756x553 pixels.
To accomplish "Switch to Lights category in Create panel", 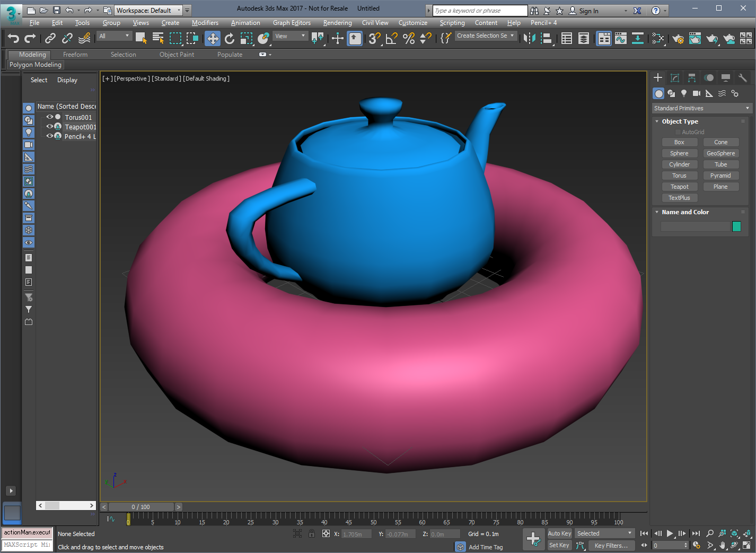I will (684, 93).
